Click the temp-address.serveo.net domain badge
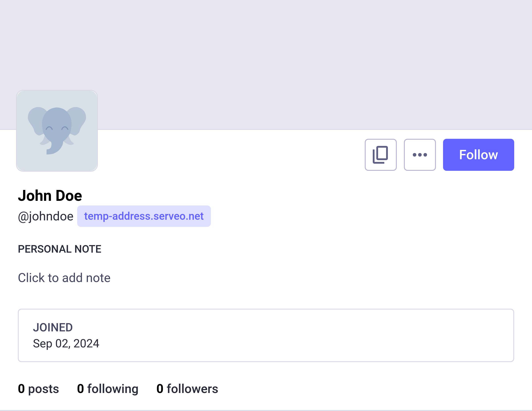This screenshot has height=411, width=532. (144, 216)
